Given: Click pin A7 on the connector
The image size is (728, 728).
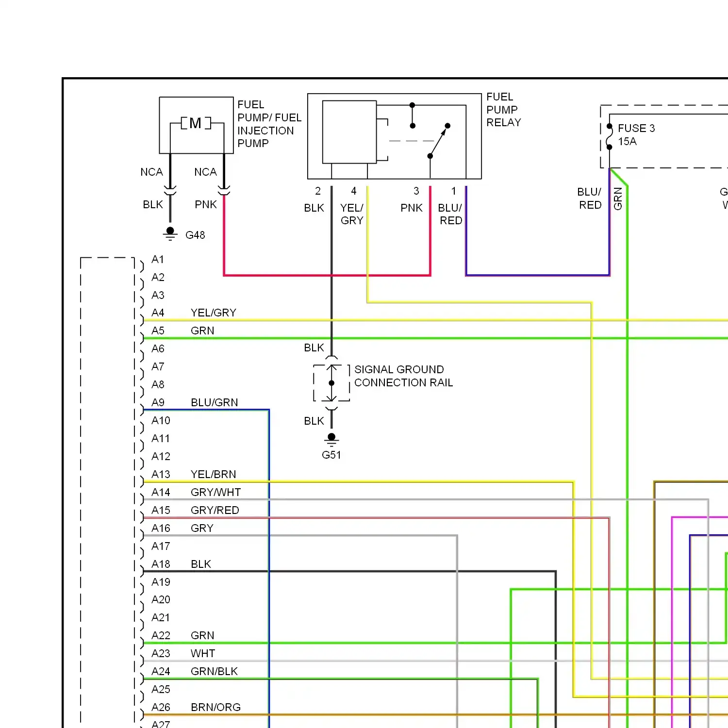Looking at the screenshot, I should click(x=158, y=366).
